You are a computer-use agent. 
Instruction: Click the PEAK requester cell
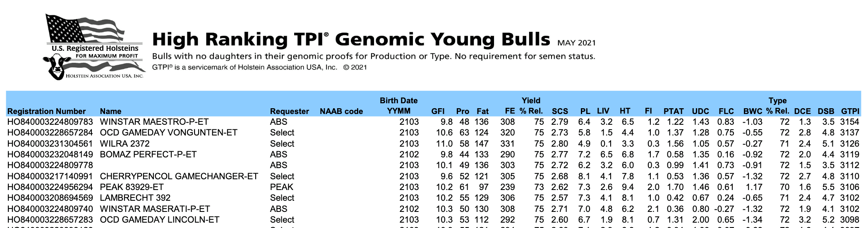coord(281,187)
